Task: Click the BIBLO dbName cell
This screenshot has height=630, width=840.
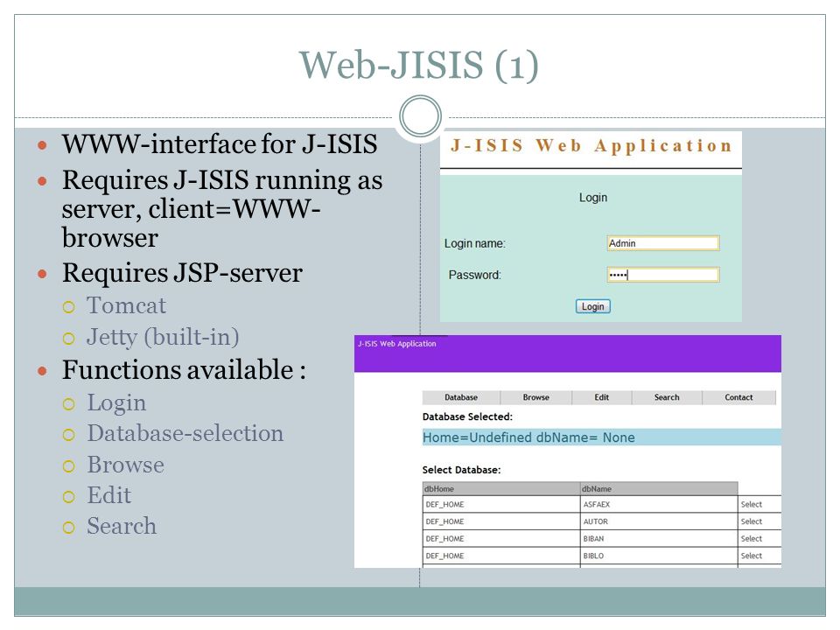Action: pyautogui.click(x=659, y=556)
